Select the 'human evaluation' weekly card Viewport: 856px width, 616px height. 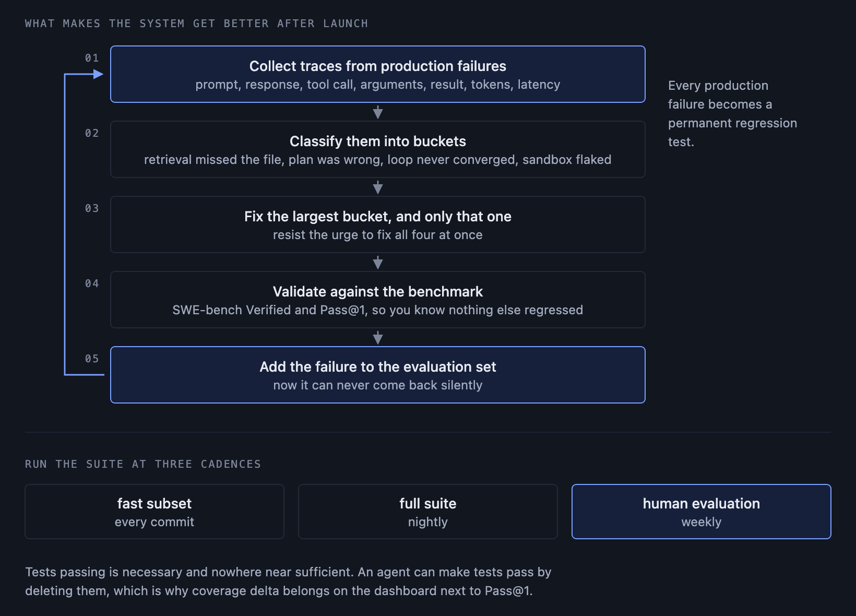tap(702, 512)
